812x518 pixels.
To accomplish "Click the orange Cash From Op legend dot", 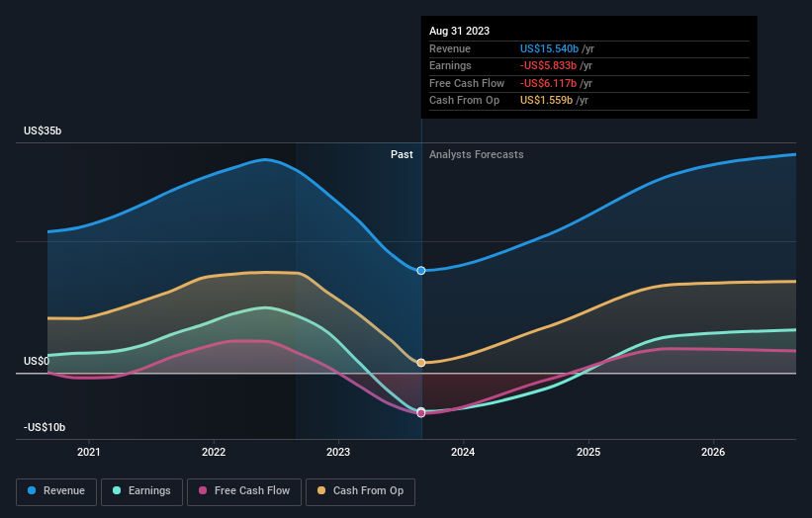I will 321,490.
